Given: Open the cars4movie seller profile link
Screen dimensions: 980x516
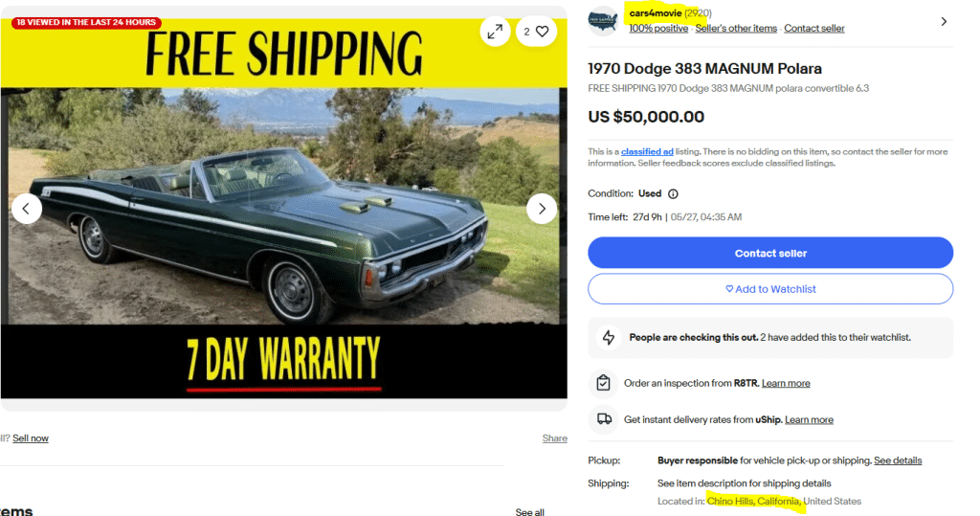Looking at the screenshot, I should click(x=655, y=13).
